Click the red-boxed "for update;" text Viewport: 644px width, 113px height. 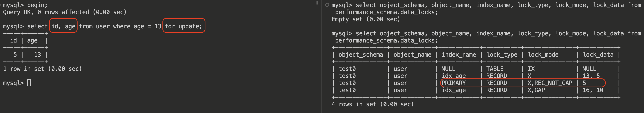coord(183,26)
